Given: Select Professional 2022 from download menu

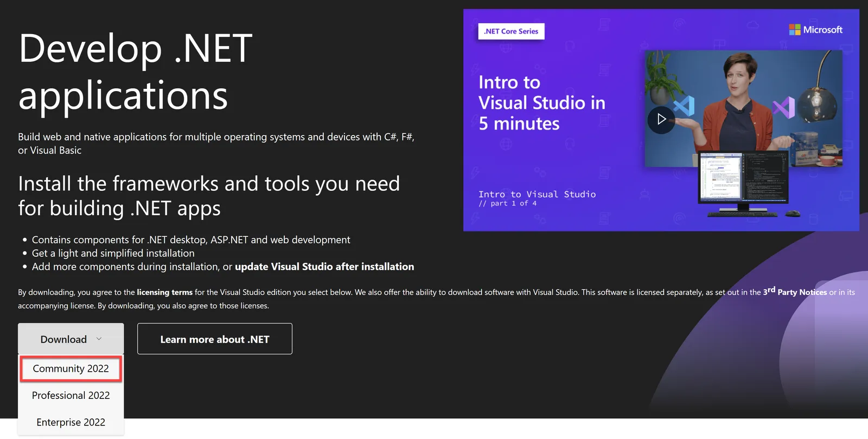Looking at the screenshot, I should [x=71, y=396].
